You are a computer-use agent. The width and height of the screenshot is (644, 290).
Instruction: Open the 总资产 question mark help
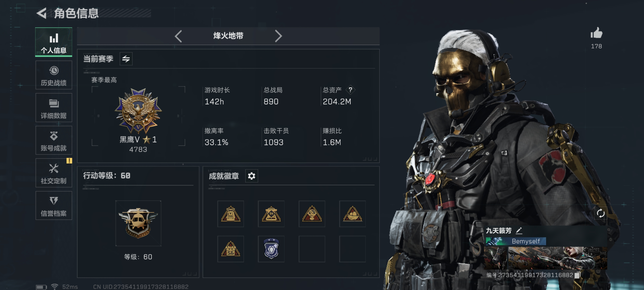[350, 90]
